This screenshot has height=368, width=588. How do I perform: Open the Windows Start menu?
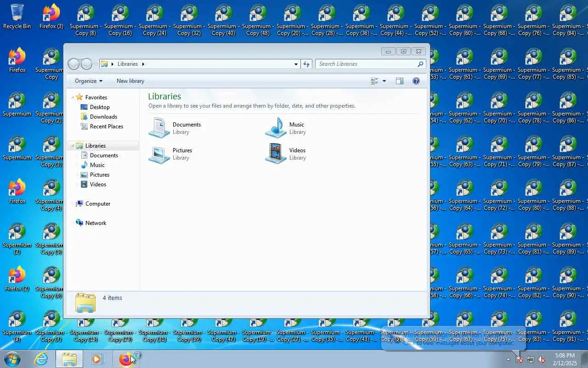12,359
